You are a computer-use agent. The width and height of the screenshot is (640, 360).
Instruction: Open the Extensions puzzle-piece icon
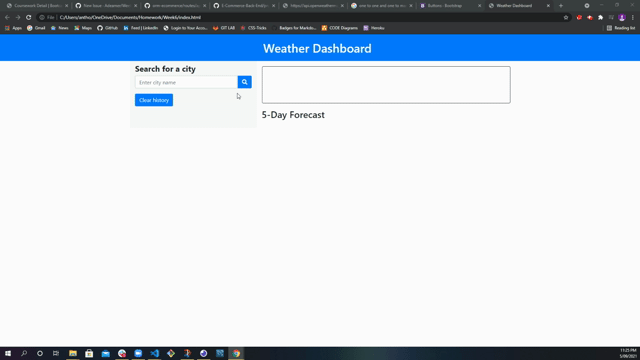click(x=600, y=18)
